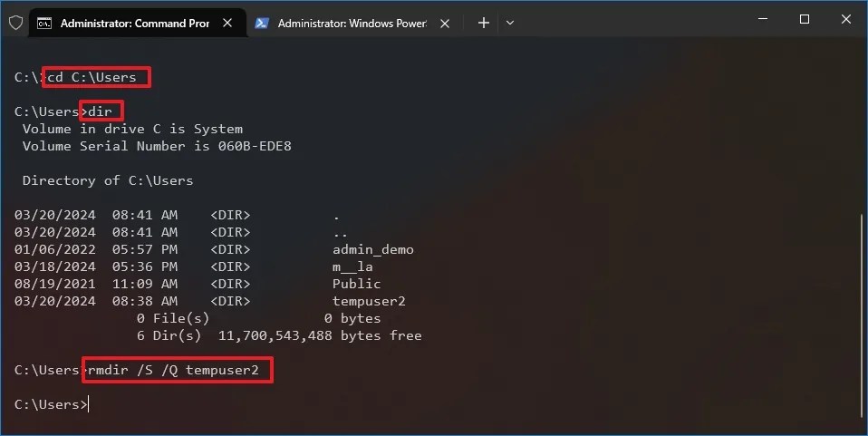Close the Command Prompt tab
This screenshot has width=868, height=436.
tap(227, 24)
